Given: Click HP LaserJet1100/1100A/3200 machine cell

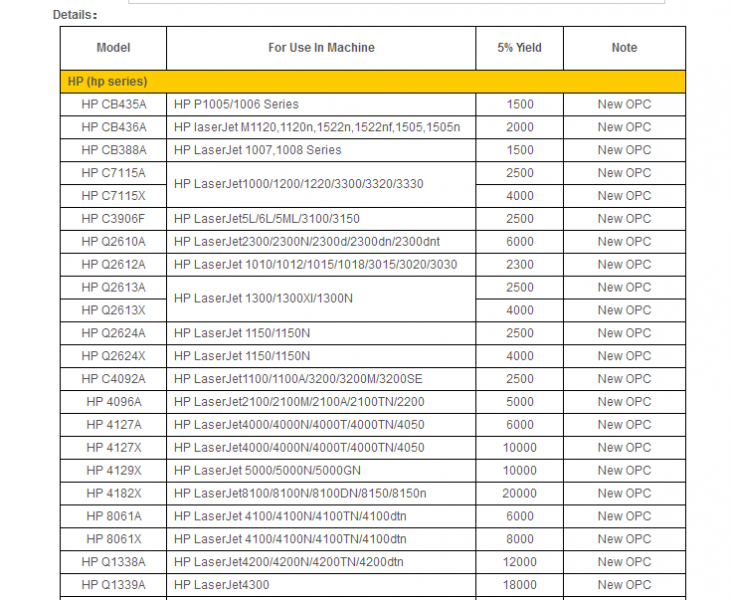Looking at the screenshot, I should (321, 379).
